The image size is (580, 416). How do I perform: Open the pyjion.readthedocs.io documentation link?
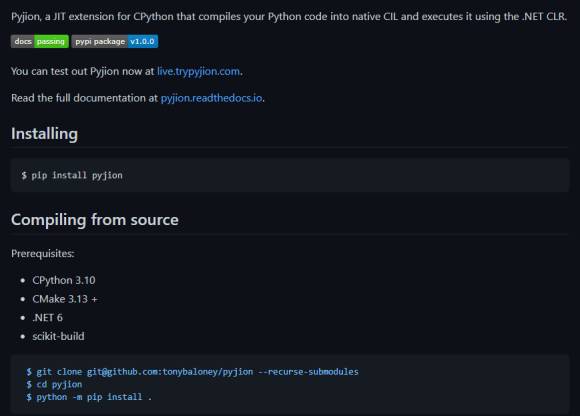212,98
